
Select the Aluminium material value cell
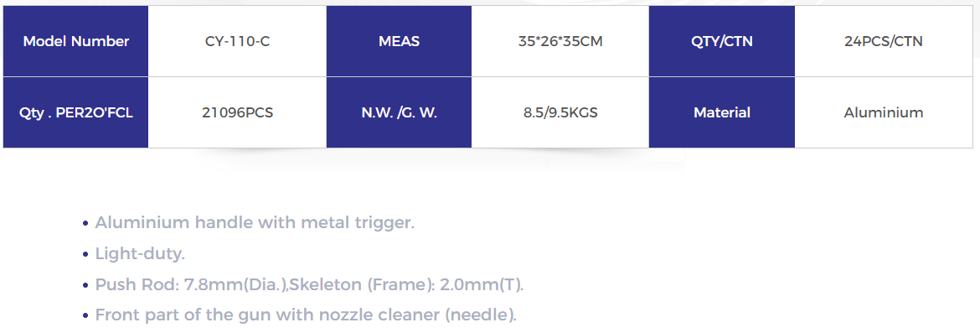pyautogui.click(x=884, y=112)
